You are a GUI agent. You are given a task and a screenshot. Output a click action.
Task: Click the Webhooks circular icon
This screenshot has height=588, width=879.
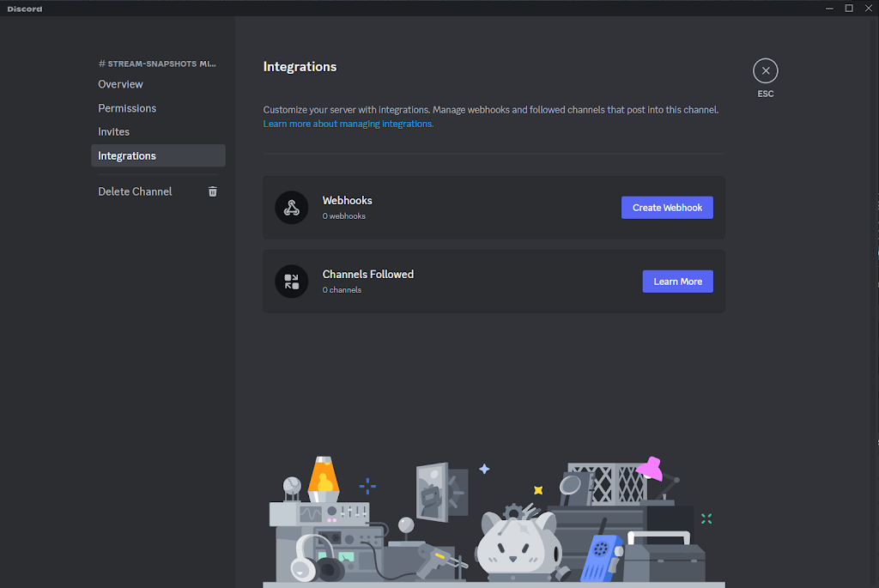(x=292, y=208)
